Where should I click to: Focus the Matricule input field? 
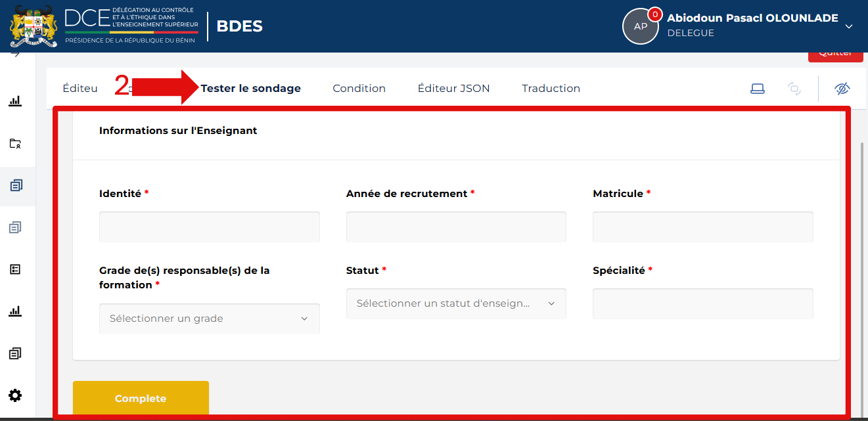pos(703,227)
